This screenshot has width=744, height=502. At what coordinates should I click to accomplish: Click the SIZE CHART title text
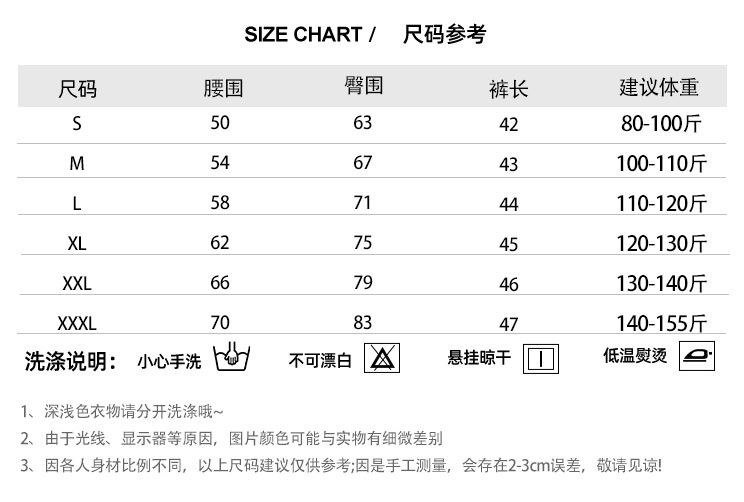[303, 35]
